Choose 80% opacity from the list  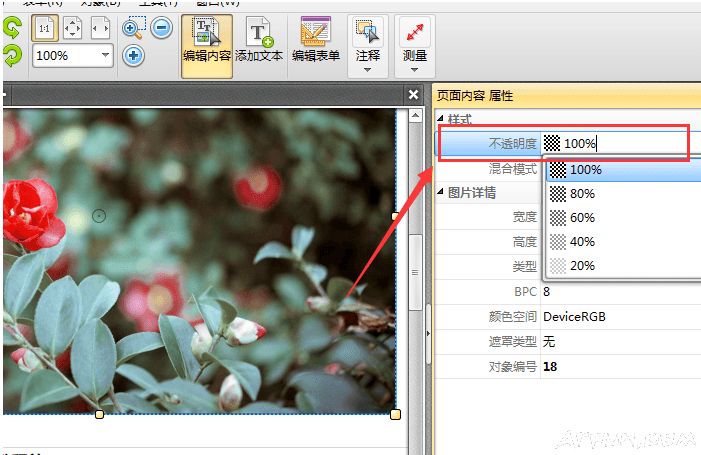click(624, 194)
